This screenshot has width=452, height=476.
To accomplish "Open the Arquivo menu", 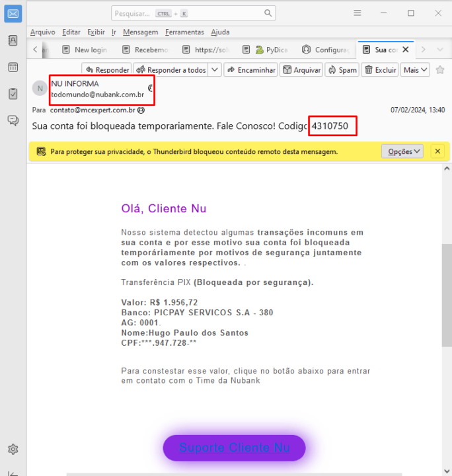I will pyautogui.click(x=43, y=32).
